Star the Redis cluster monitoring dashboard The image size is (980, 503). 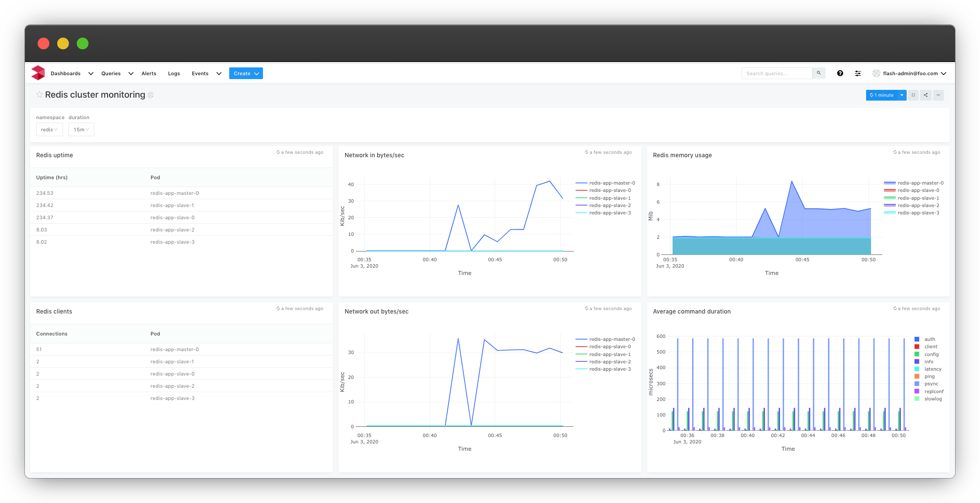pos(39,95)
